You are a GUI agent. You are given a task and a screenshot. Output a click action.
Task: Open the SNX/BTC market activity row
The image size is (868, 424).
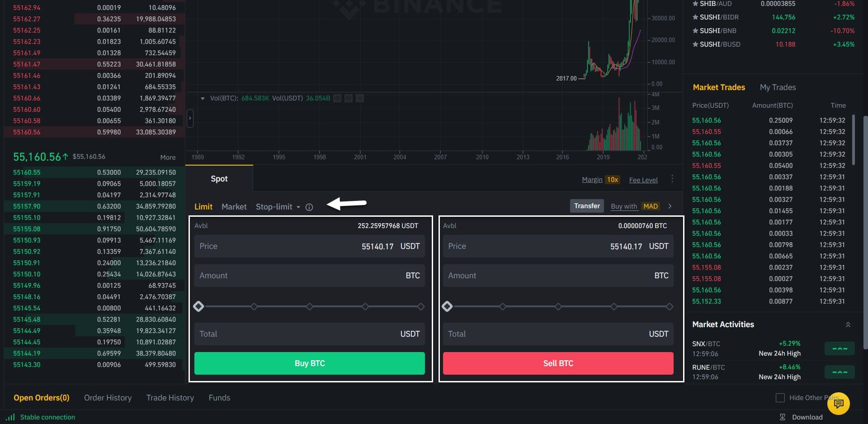pyautogui.click(x=773, y=348)
